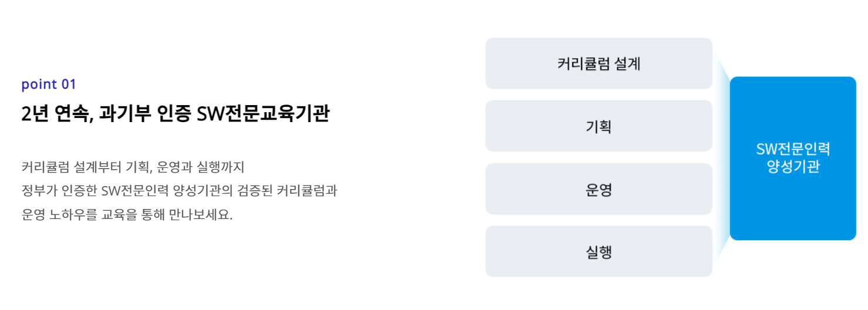Click "만나보세요." at the paragraph end
This screenshot has width=868, height=310.
coord(202,214)
